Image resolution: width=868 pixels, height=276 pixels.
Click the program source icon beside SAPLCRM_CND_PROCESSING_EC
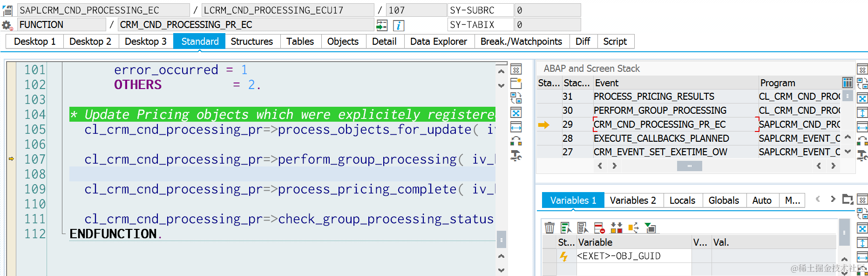coord(7,10)
